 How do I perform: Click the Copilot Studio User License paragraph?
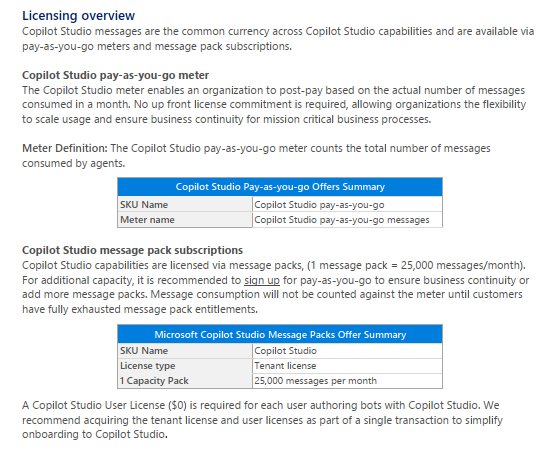coord(262,420)
